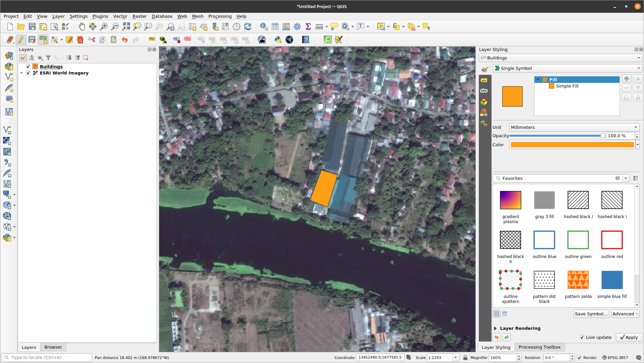Image resolution: width=644 pixels, height=363 pixels.
Task: Click the Delete Selected trash icon
Action: pos(80,40)
